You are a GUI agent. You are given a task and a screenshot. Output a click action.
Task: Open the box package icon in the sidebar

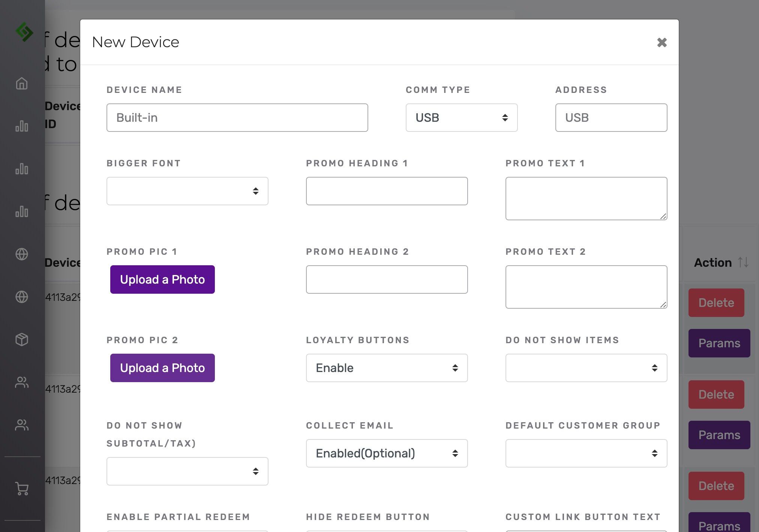[x=22, y=339]
